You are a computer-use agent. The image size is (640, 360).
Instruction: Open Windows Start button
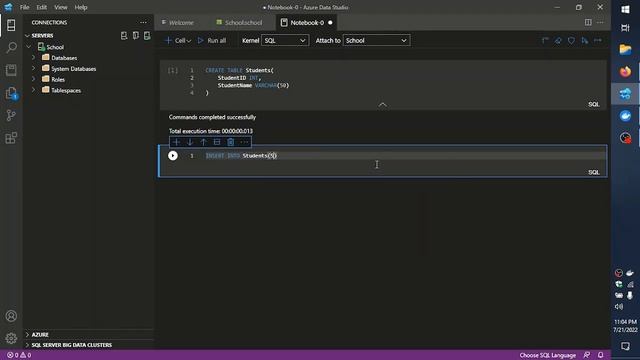click(x=625, y=9)
